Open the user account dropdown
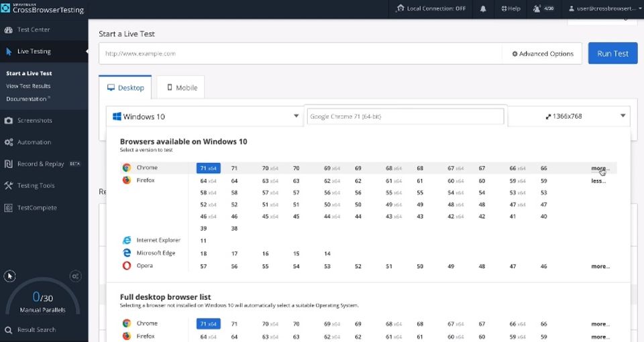The width and height of the screenshot is (644, 342). pos(605,9)
